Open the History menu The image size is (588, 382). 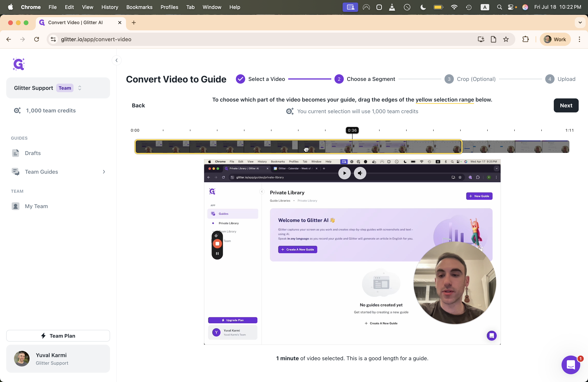110,7
